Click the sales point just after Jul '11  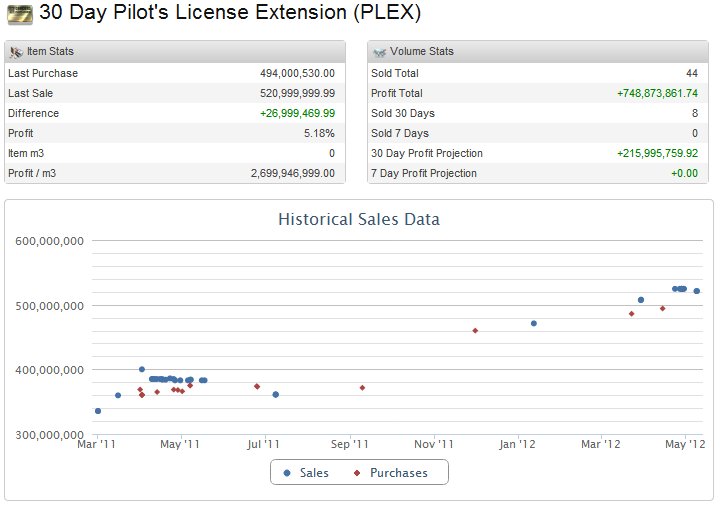point(276,394)
